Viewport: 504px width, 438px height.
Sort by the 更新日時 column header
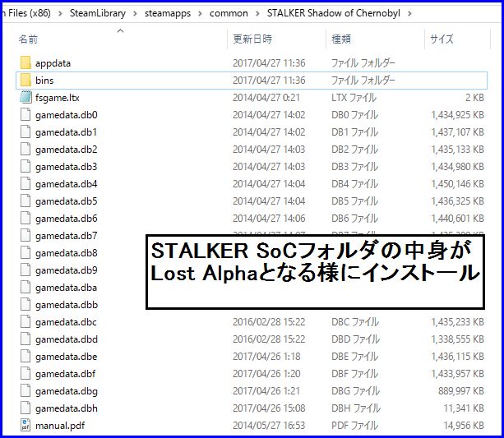[252, 39]
